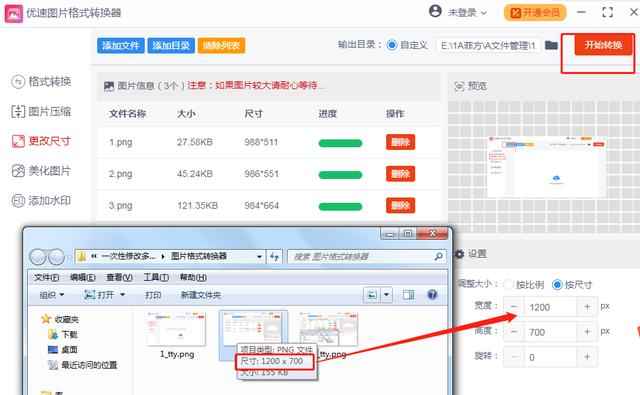The image size is (640, 395).
Task: Click the 开始转换 button
Action: pos(603,45)
